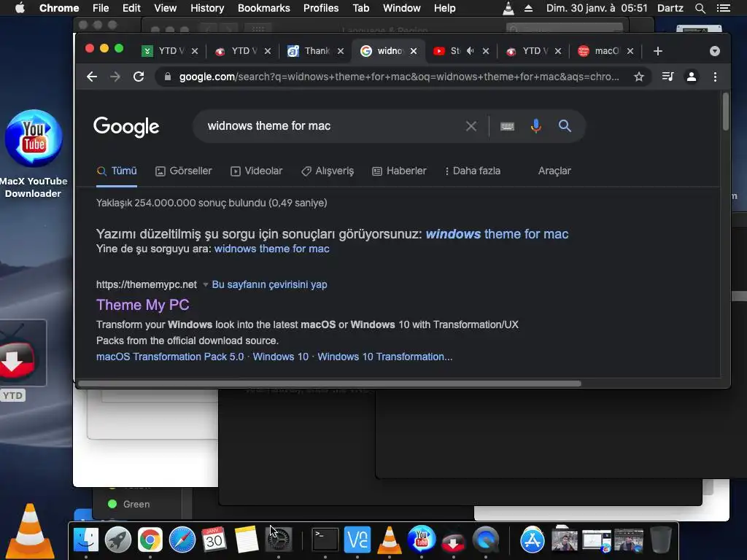Open the Notification Center list icon
The width and height of the screenshot is (747, 560).
(x=724, y=8)
